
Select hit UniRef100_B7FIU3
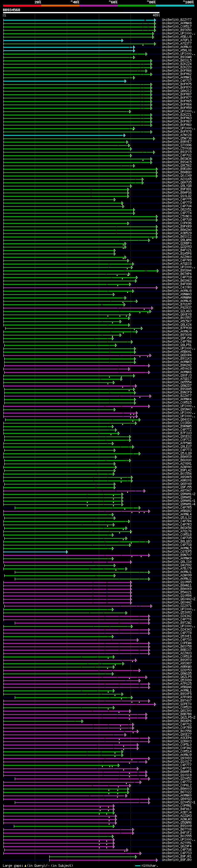177,433
